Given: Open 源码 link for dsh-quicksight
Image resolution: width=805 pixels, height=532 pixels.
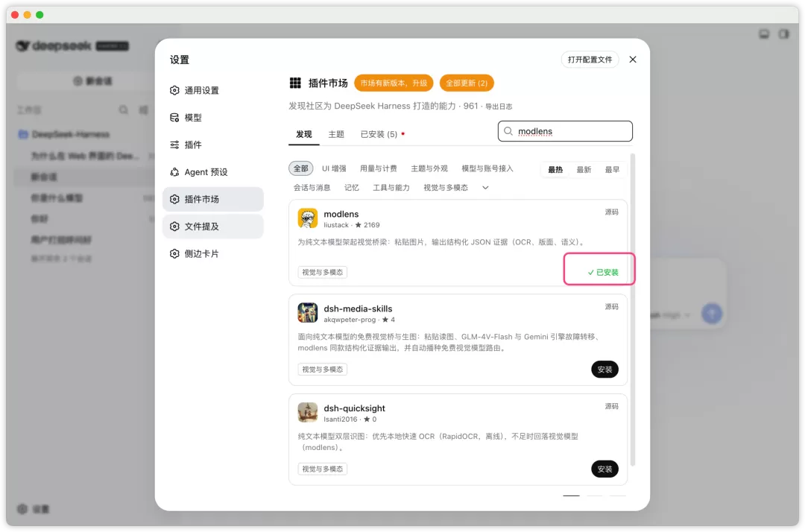Looking at the screenshot, I should pos(611,406).
